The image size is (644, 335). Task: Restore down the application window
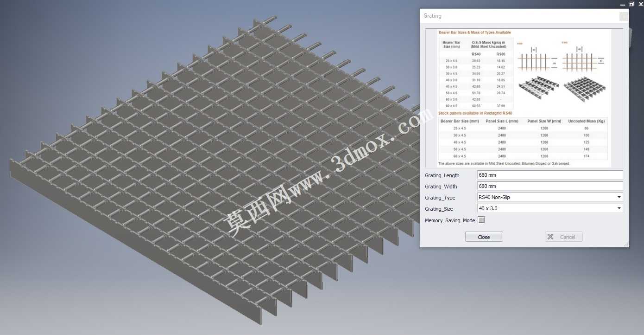point(631,4)
